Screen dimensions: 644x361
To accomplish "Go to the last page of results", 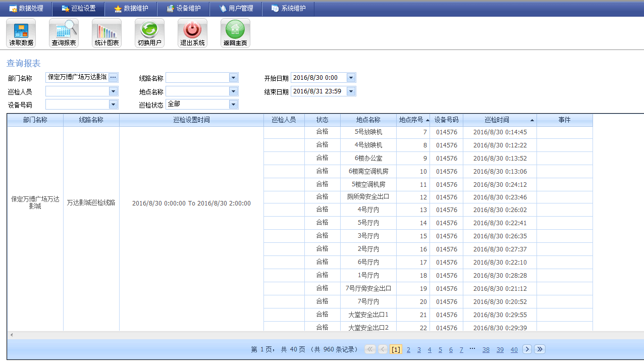I will (540, 349).
